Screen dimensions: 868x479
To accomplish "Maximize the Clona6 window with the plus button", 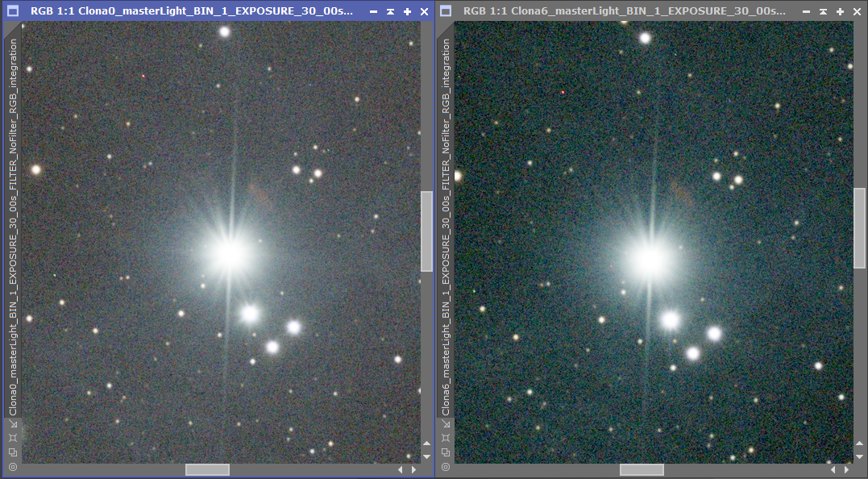I will [841, 11].
